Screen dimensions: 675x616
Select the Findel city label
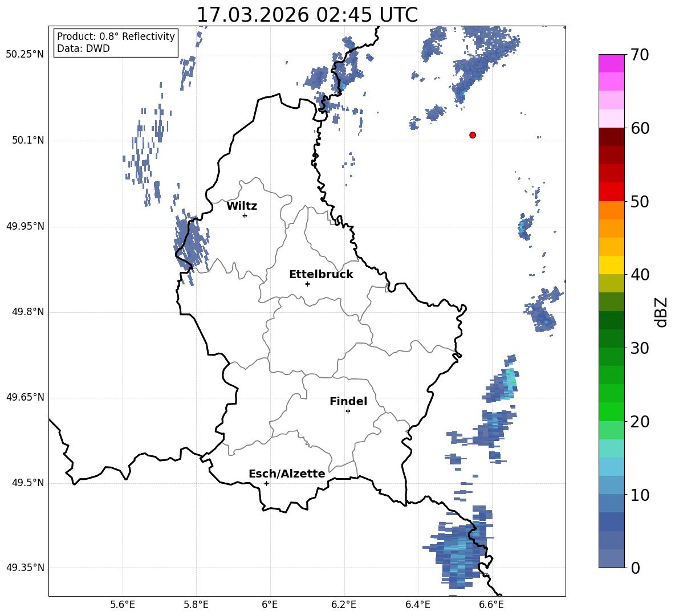(x=348, y=401)
